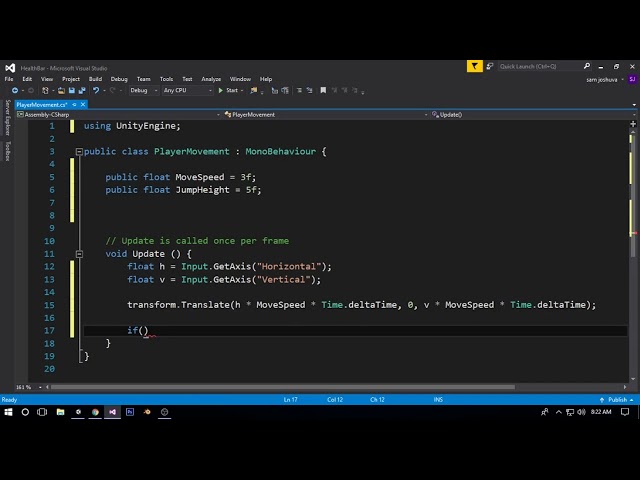The image size is (640, 480).
Task: Save the PlayerMovement.cs file via floppy icon
Action: click(x=72, y=91)
